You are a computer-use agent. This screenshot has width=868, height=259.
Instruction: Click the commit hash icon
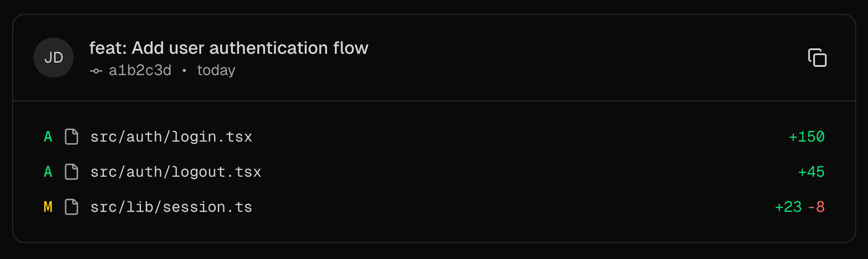click(x=96, y=71)
